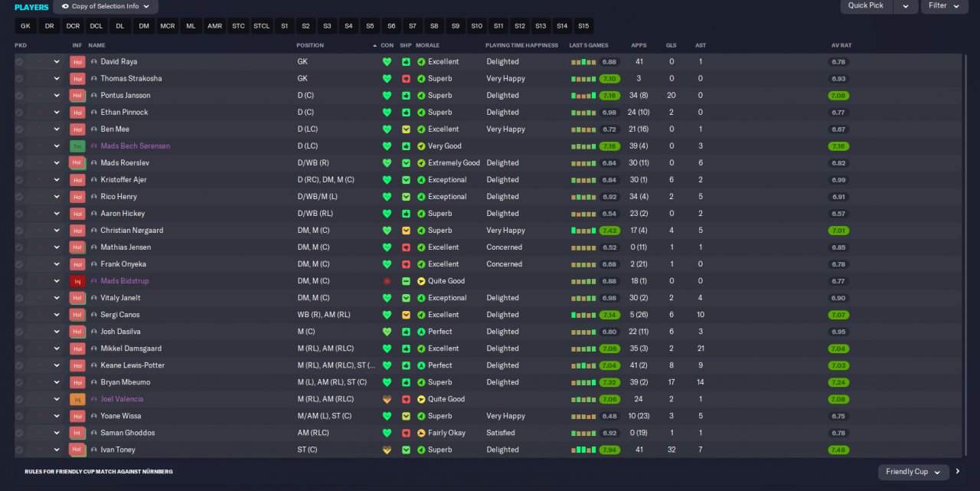The image size is (980, 491).
Task: Click Ivan Toney's 7.48 average rating badge
Action: click(838, 450)
